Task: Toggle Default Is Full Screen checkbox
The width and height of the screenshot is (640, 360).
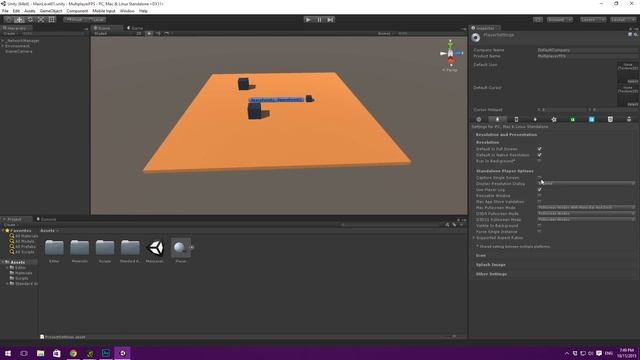Action: [540, 149]
